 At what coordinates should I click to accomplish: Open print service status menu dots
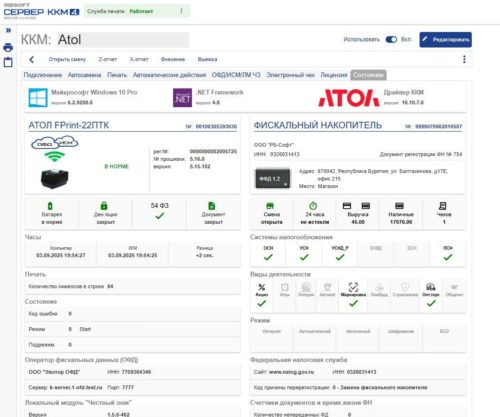pyautogui.click(x=181, y=11)
